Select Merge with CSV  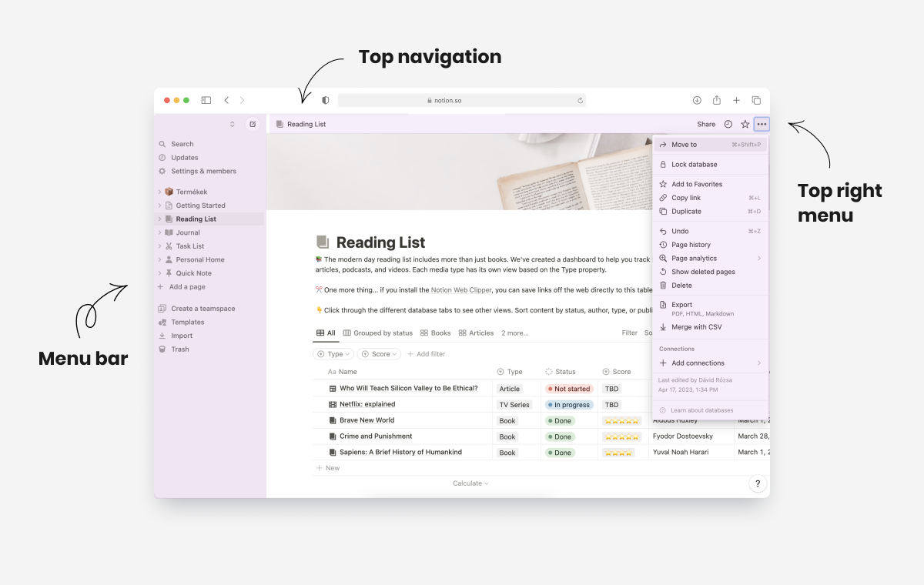(x=710, y=327)
